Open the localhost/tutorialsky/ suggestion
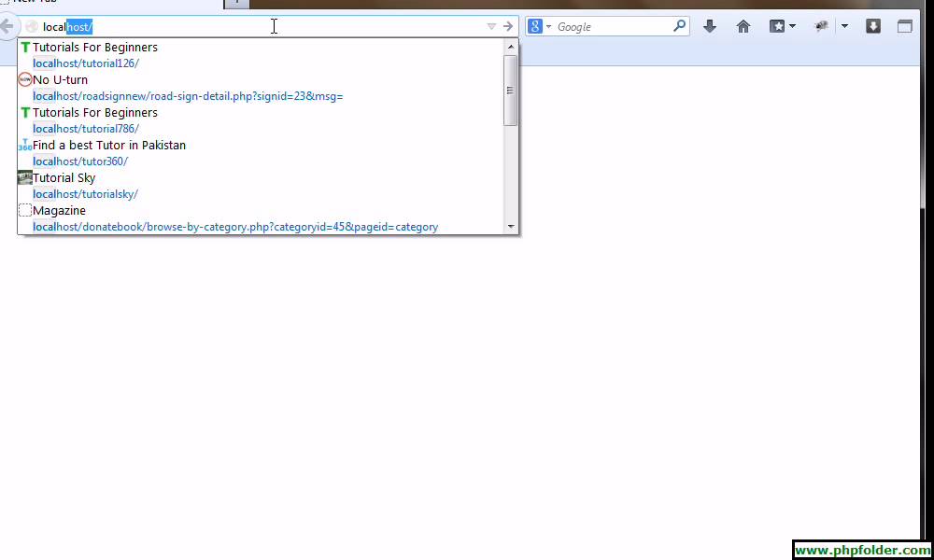This screenshot has width=934, height=560. (85, 193)
